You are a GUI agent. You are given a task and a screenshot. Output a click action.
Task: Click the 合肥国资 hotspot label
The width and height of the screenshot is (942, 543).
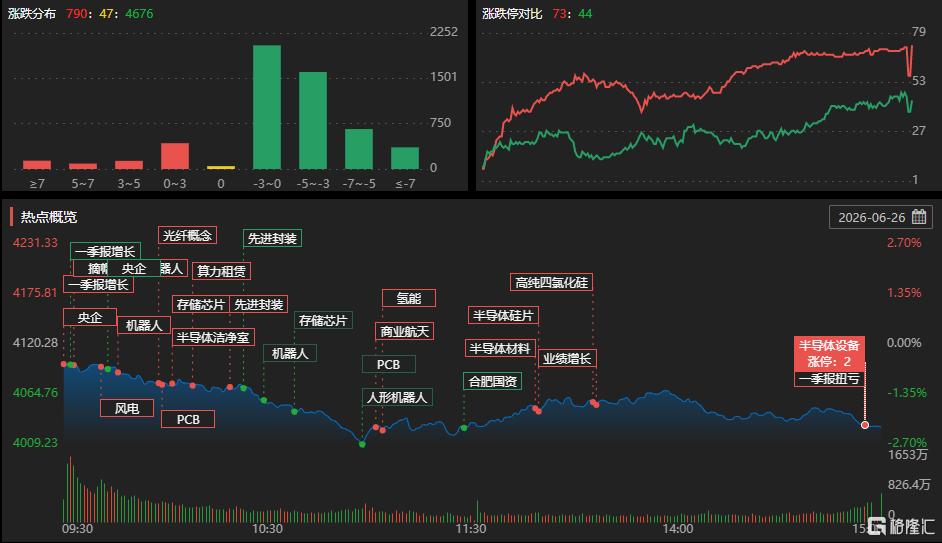(x=493, y=381)
